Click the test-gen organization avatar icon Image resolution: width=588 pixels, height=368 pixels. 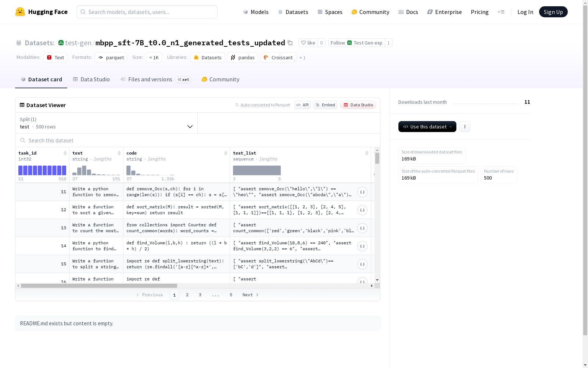[61, 43]
